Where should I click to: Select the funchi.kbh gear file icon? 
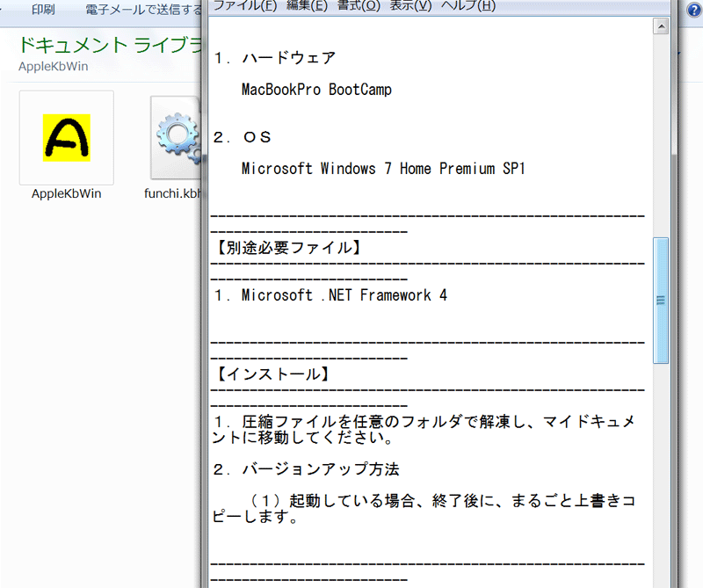coord(177,138)
